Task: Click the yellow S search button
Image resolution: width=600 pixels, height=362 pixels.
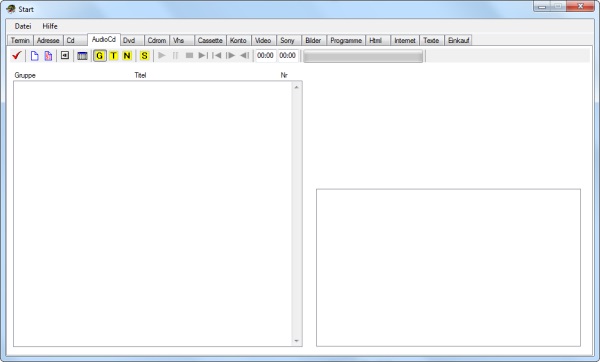Action: (144, 56)
